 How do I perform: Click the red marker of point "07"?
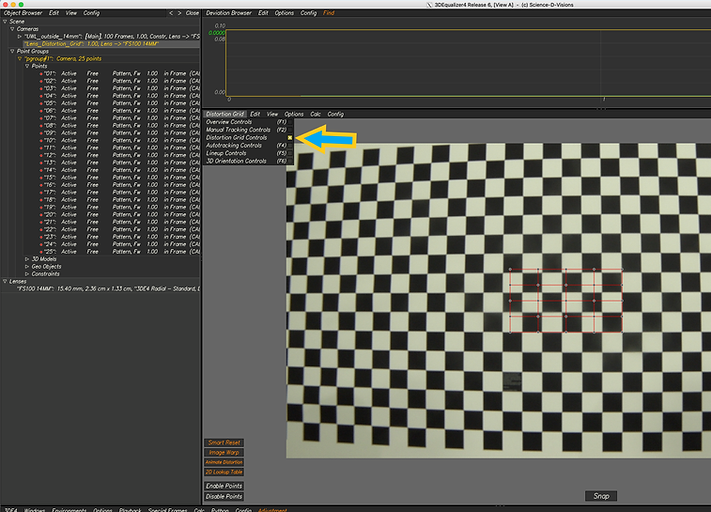click(41, 118)
